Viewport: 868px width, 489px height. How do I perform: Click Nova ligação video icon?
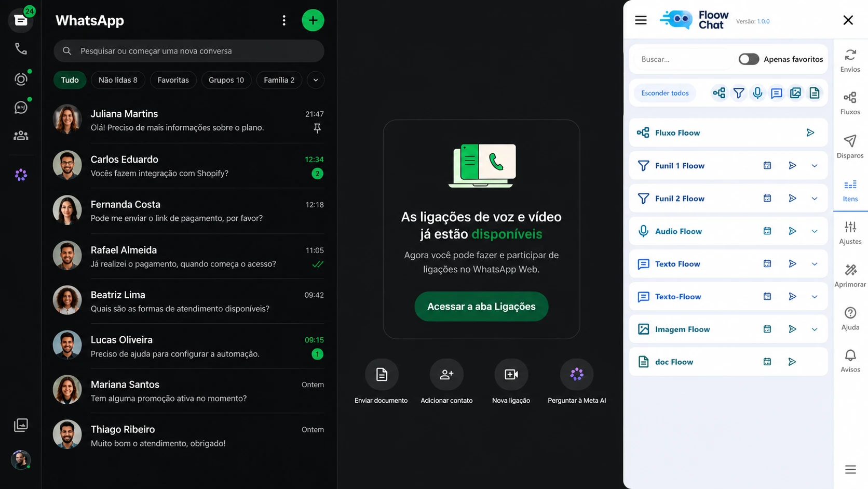coord(511,374)
